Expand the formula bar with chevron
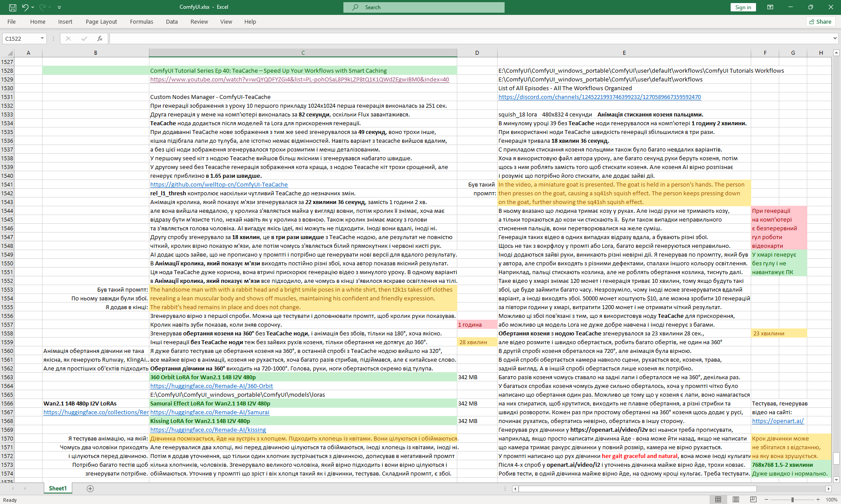 pyautogui.click(x=835, y=39)
